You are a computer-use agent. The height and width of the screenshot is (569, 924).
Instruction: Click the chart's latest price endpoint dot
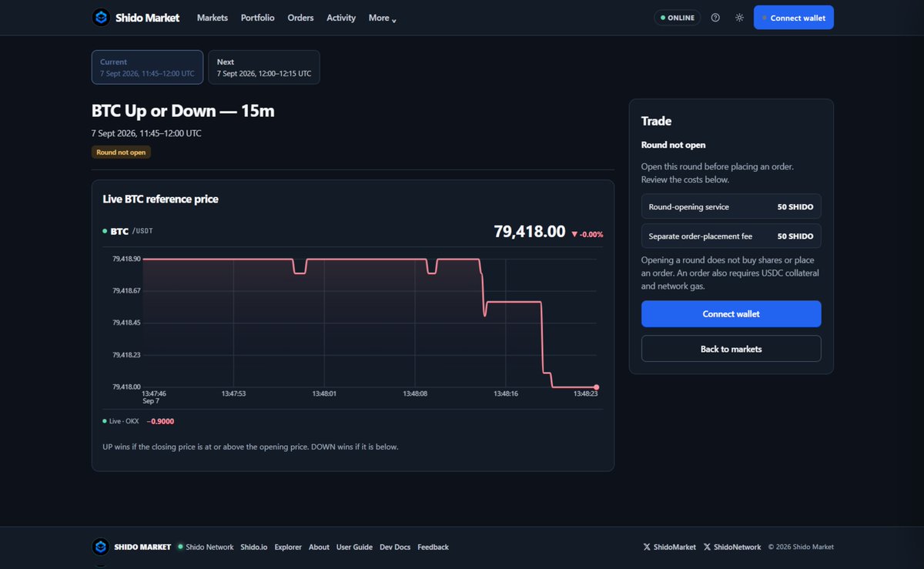597,387
